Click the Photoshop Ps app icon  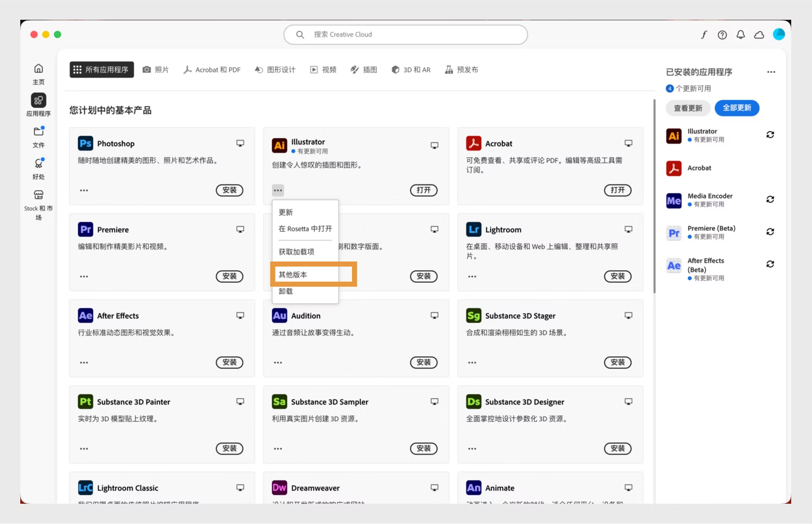[x=85, y=143]
